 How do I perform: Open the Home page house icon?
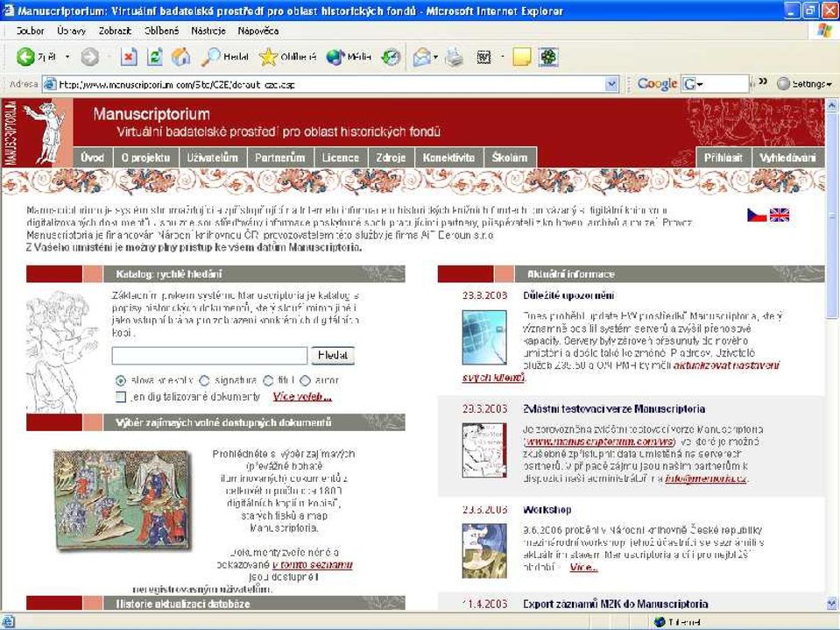tap(181, 57)
